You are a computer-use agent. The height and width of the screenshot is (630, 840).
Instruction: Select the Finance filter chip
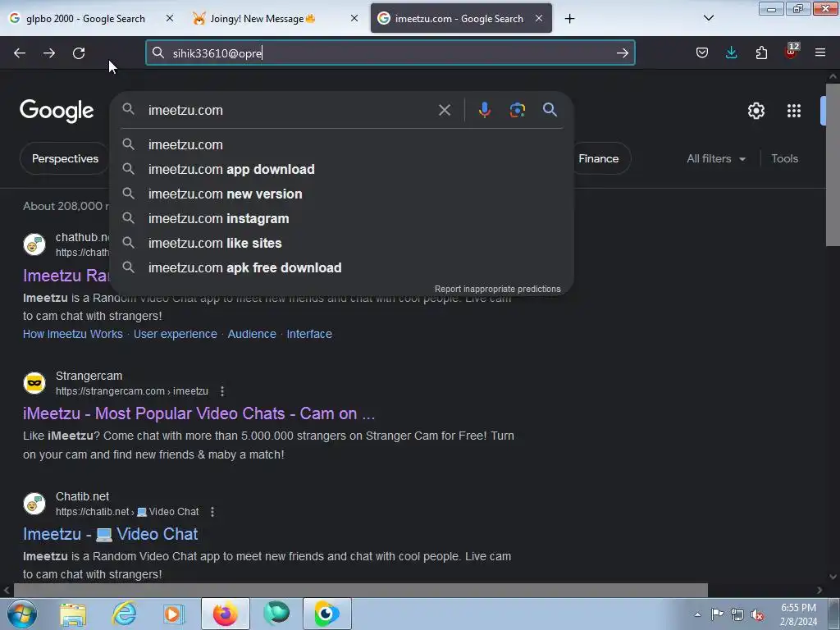click(599, 158)
